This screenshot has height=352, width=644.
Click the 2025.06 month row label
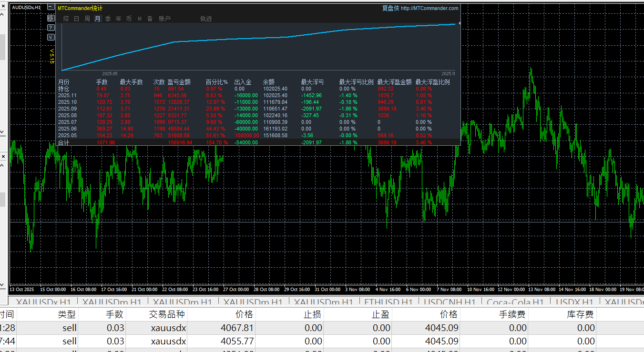[x=67, y=129]
